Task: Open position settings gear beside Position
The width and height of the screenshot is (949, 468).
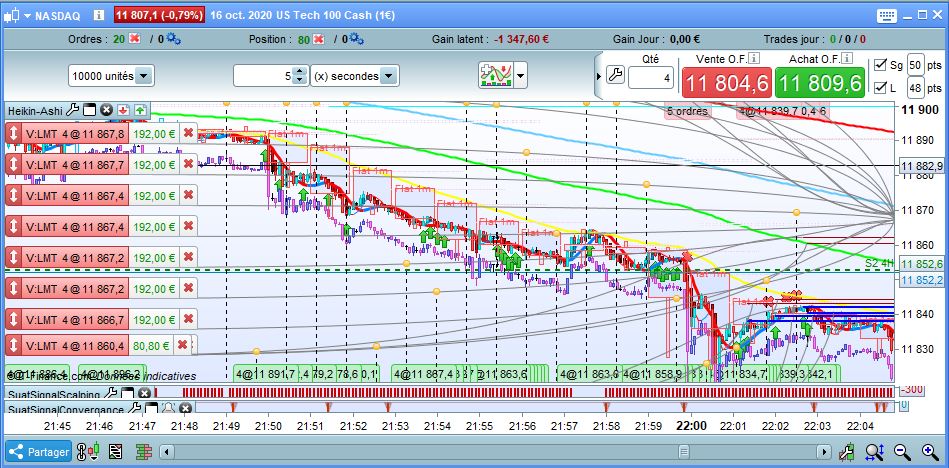Action: [357, 39]
